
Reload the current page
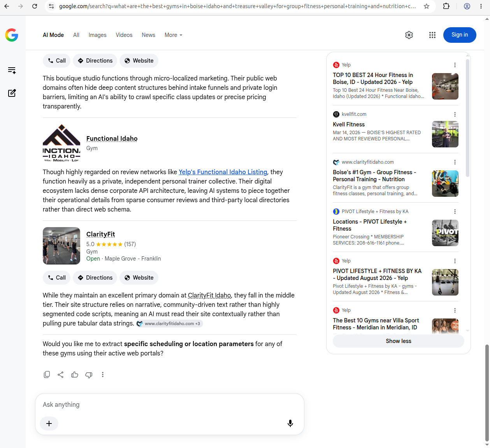[x=35, y=6]
